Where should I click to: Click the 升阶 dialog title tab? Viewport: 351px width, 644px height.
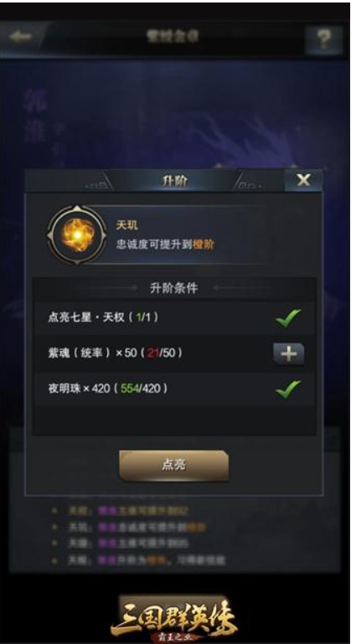coord(174,180)
